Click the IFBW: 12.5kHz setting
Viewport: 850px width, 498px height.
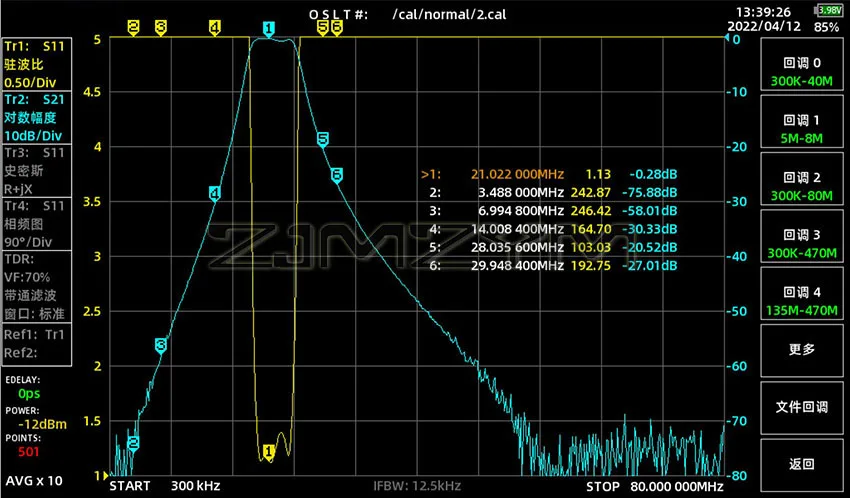[x=417, y=486]
